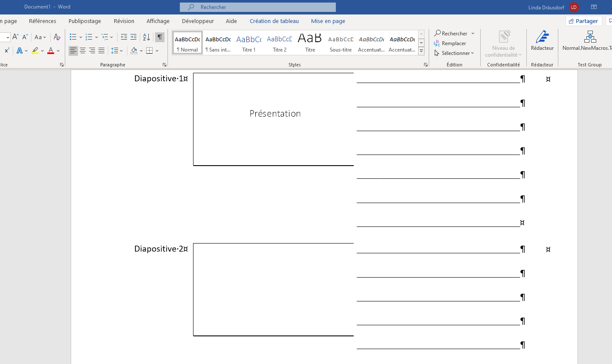Expand multilevel list dropdown arrow
This screenshot has width=612, height=364.
[112, 37]
